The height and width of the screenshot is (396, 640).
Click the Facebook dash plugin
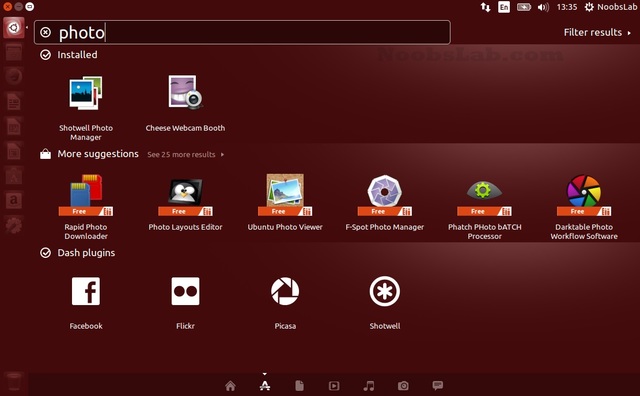coord(86,303)
